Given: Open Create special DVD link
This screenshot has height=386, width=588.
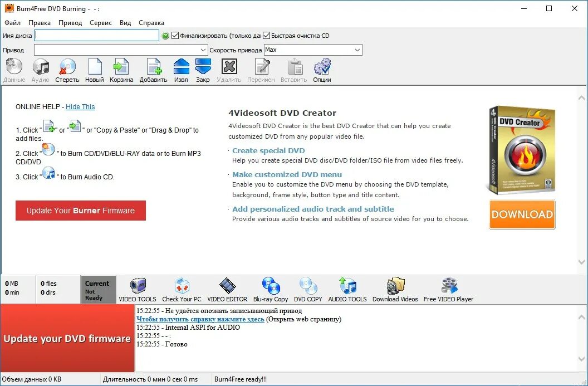Looking at the screenshot, I should (x=268, y=150).
